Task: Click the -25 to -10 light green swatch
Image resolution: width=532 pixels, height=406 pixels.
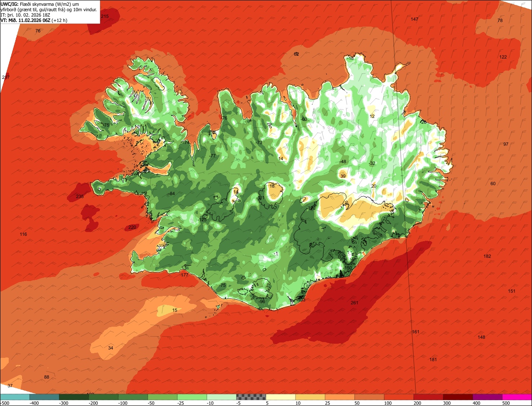Action: (x=192, y=397)
